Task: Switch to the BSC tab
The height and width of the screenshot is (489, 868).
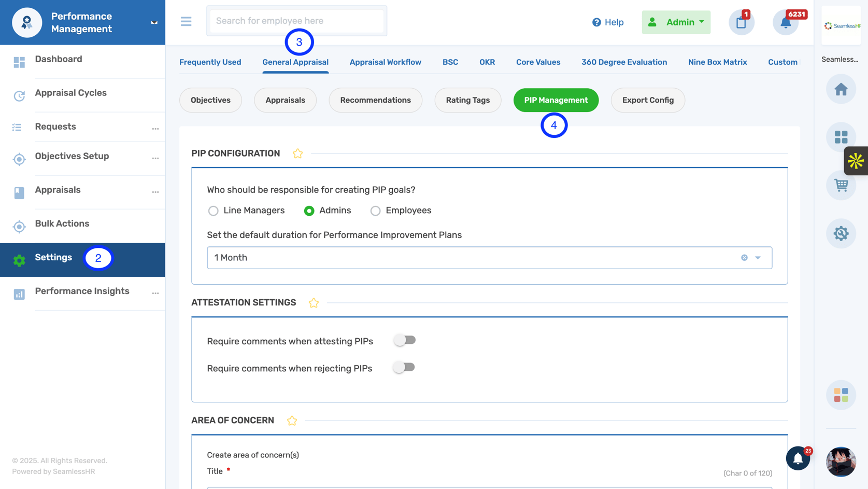Action: (x=450, y=62)
